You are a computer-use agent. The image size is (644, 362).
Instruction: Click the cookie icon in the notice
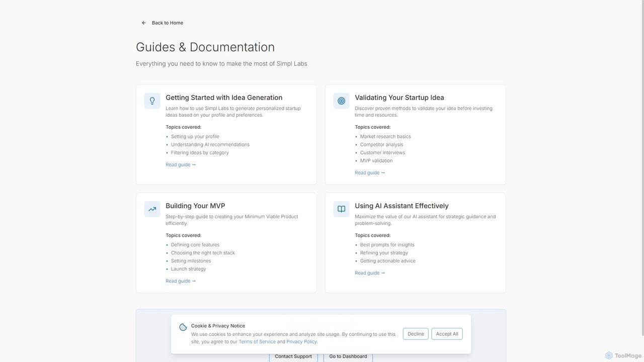point(183,327)
